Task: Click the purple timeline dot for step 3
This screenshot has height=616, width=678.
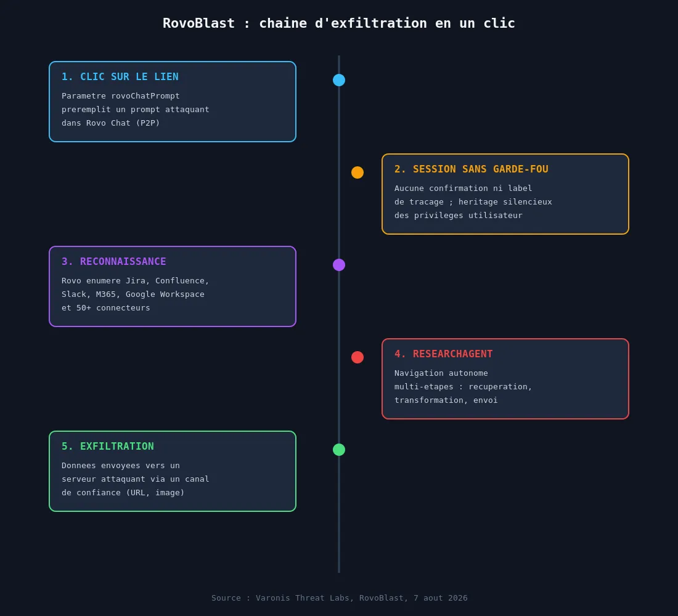Action: 338,265
